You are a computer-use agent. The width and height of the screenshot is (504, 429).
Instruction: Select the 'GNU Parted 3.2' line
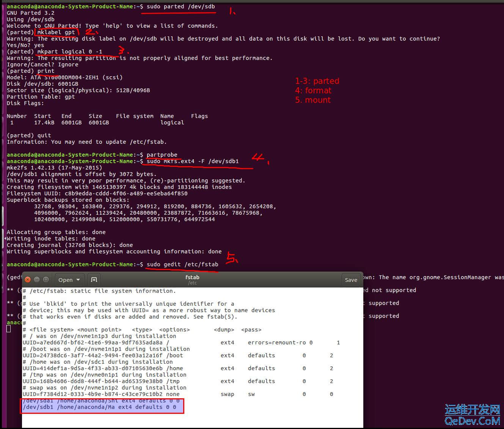[x=31, y=13]
